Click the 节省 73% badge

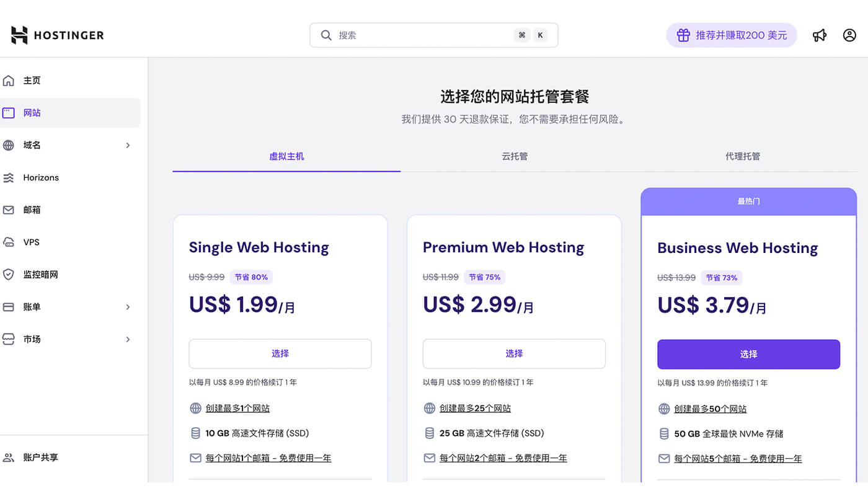tap(721, 278)
